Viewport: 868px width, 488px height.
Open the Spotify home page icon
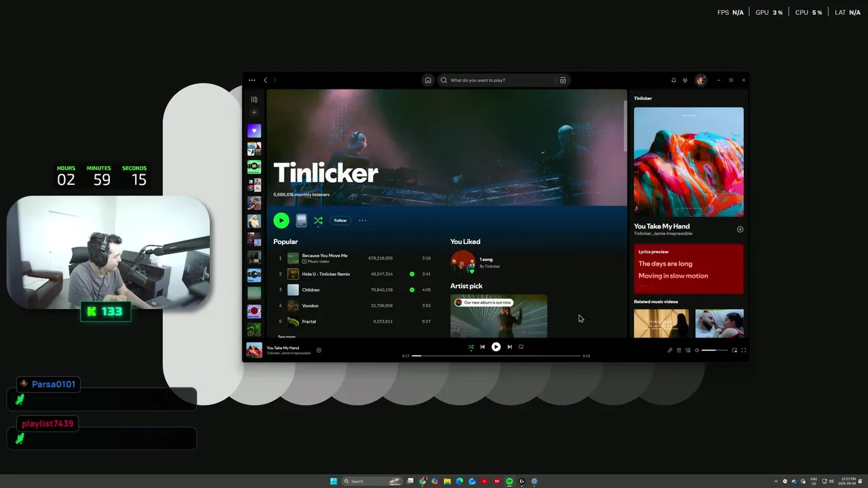pos(428,80)
